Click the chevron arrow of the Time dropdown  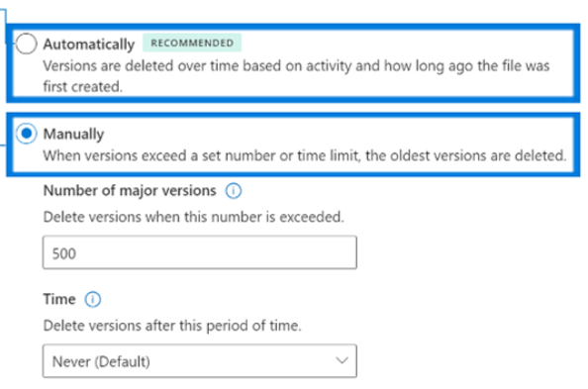pos(342,361)
